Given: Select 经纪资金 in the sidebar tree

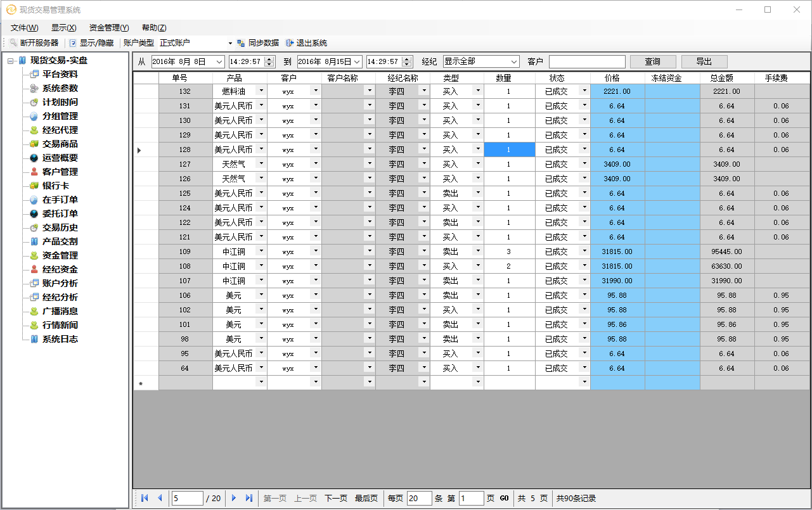Looking at the screenshot, I should pos(60,269).
